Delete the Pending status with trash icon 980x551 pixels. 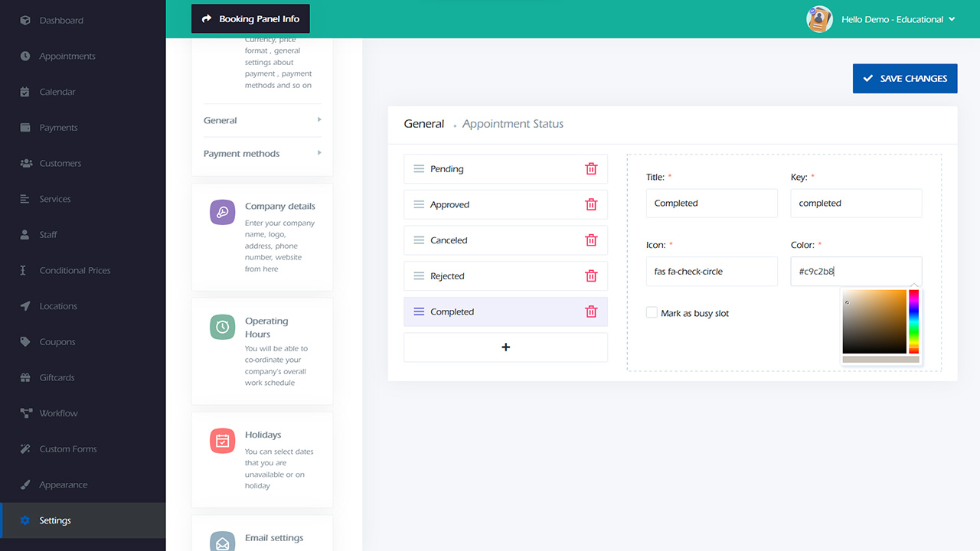591,169
